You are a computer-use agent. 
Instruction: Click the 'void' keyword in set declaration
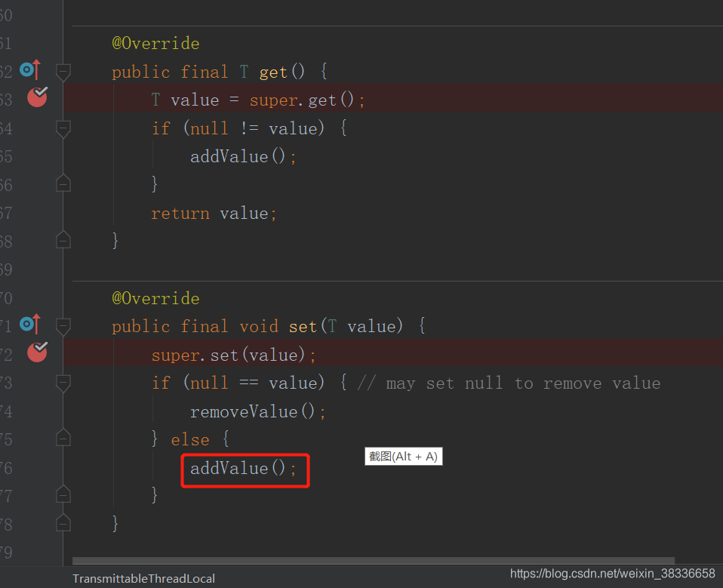tap(259, 327)
